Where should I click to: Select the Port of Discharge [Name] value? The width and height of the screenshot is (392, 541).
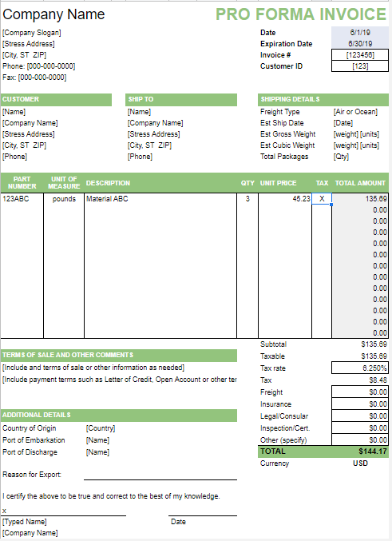(97, 452)
